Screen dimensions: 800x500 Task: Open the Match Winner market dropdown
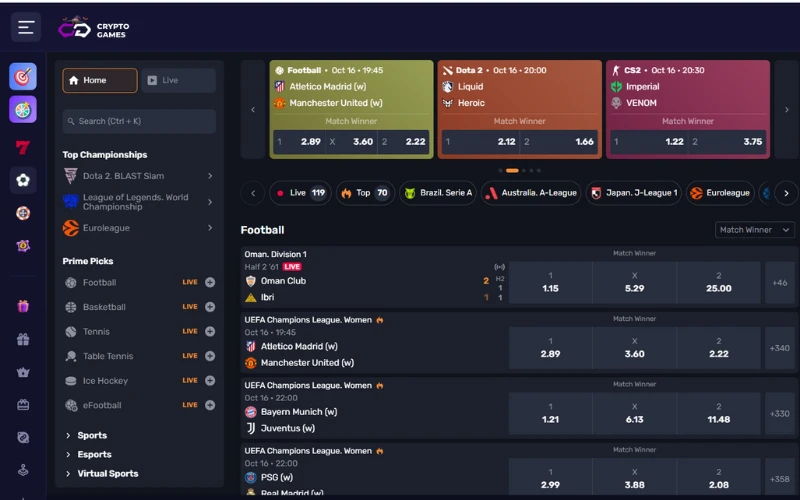click(754, 230)
